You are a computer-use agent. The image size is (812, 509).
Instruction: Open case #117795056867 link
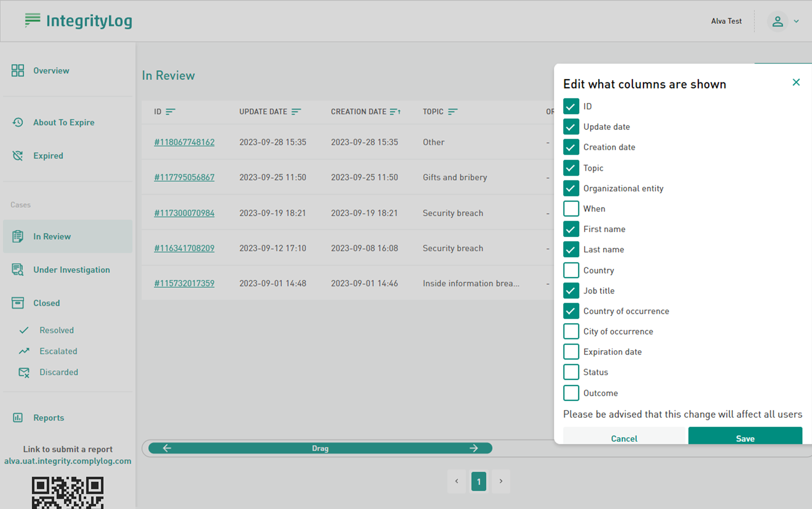click(184, 177)
